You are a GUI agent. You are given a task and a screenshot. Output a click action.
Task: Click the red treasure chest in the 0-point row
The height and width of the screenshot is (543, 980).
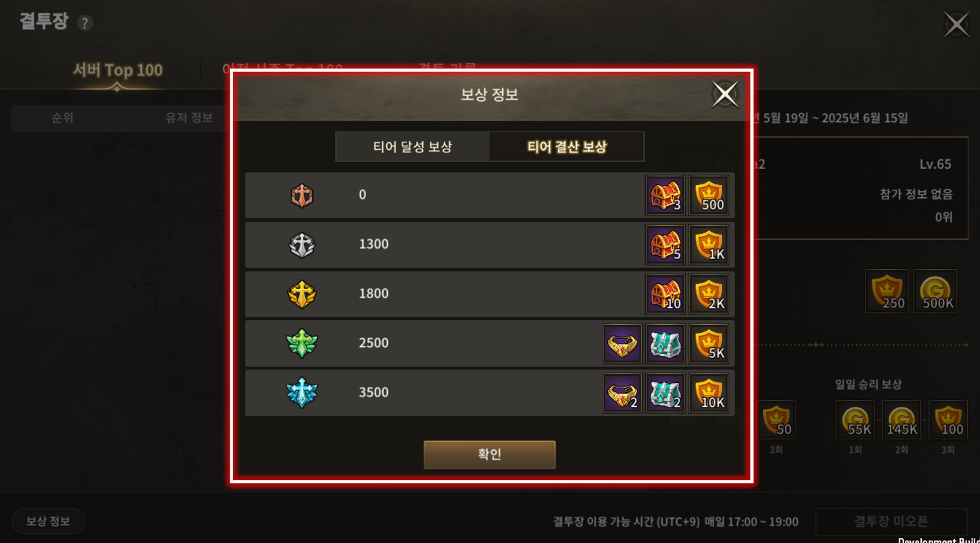[666, 195]
